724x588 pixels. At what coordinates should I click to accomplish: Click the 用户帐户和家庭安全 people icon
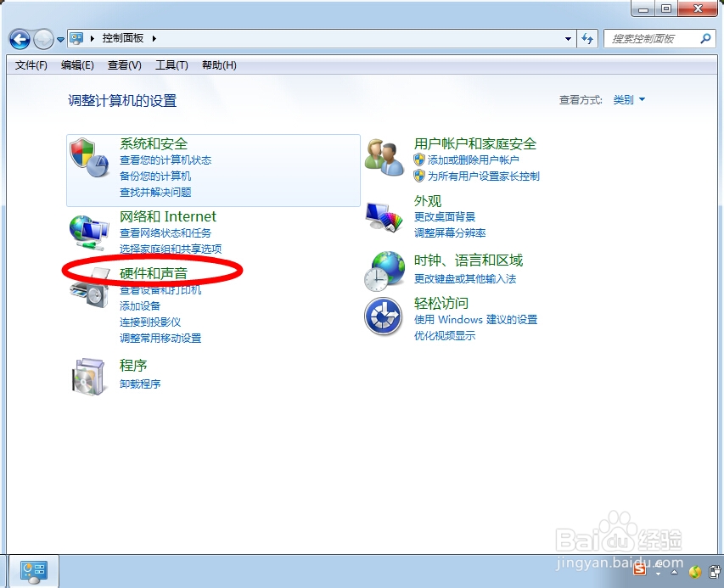tap(384, 158)
